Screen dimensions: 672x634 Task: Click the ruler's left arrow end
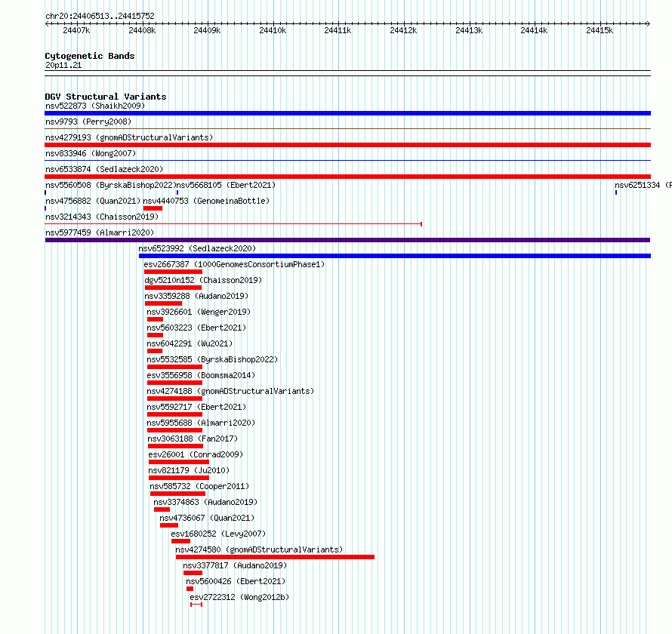[x=47, y=23]
